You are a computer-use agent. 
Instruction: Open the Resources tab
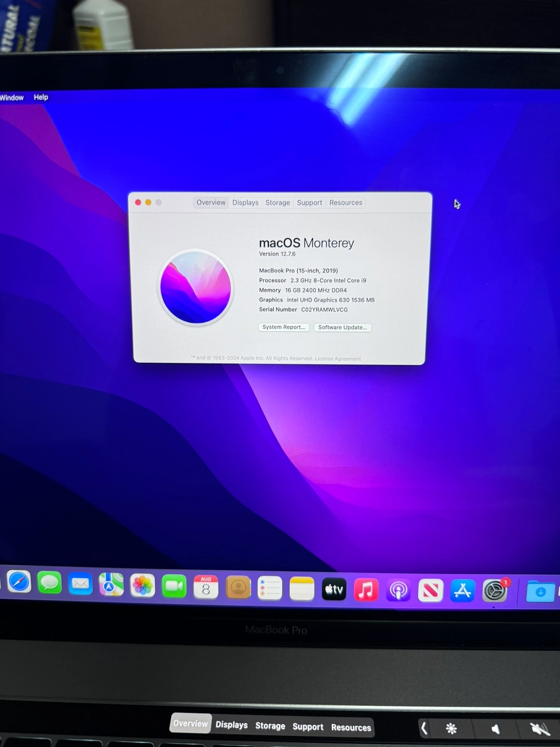(x=346, y=203)
